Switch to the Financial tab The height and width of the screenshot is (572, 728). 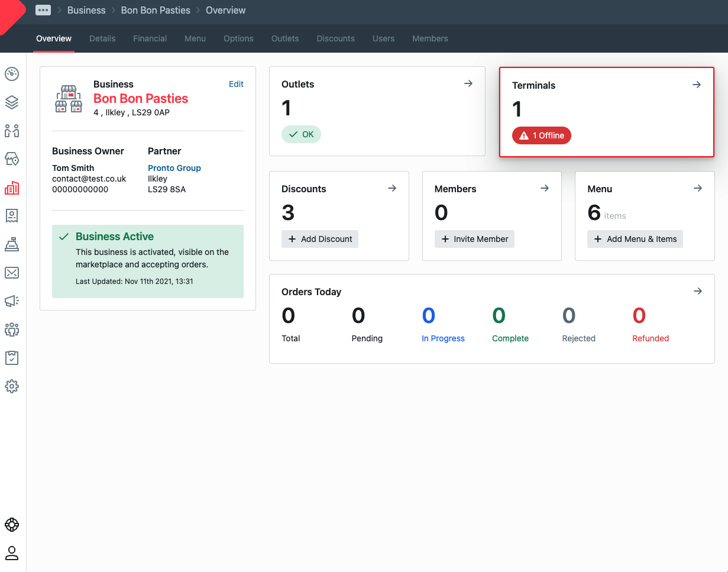click(x=150, y=38)
